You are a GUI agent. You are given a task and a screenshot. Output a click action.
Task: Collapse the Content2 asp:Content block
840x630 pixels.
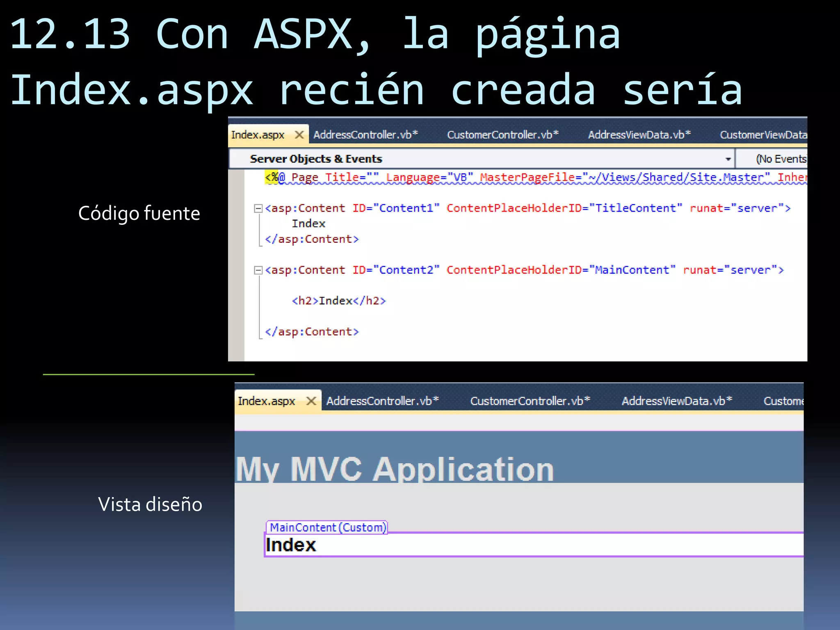click(x=258, y=270)
